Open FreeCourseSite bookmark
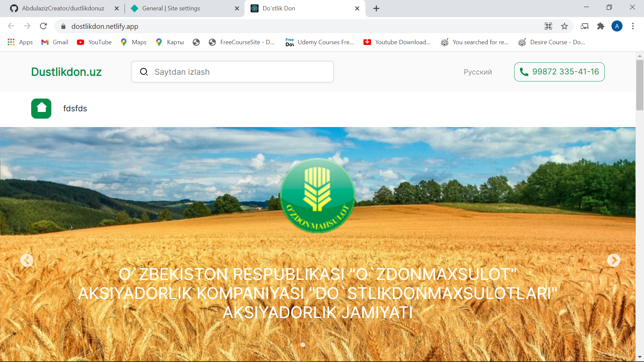This screenshot has height=362, width=644. [241, 42]
